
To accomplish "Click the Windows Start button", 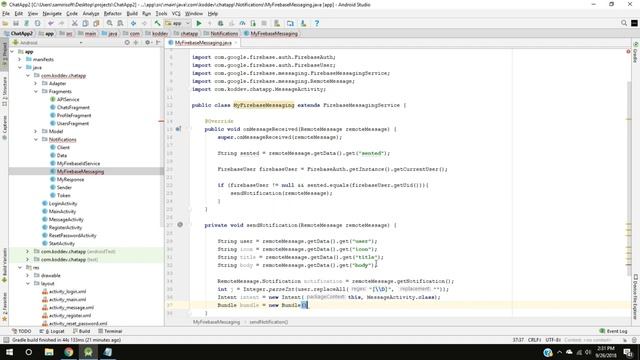I will [9, 352].
